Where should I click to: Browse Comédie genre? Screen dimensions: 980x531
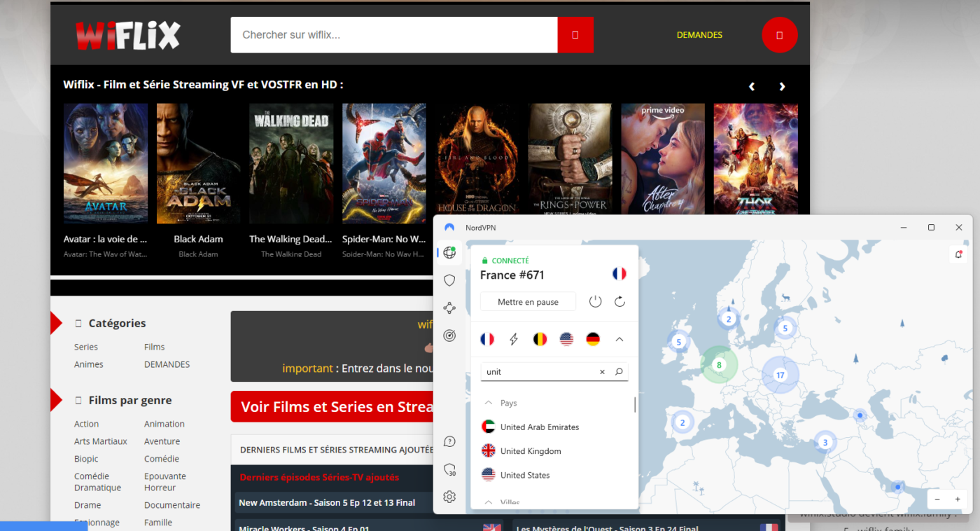point(162,459)
